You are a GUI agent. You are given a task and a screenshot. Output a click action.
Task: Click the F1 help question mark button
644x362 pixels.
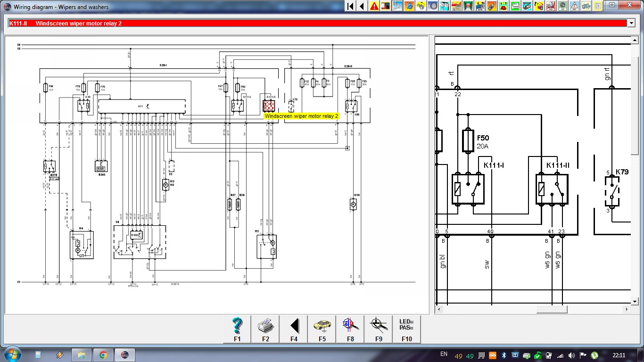tap(237, 329)
